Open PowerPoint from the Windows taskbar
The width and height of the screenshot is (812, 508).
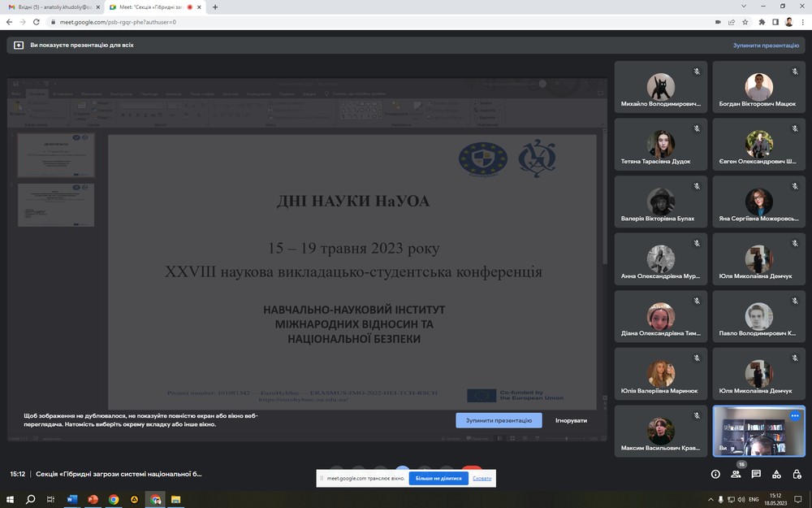tap(93, 499)
